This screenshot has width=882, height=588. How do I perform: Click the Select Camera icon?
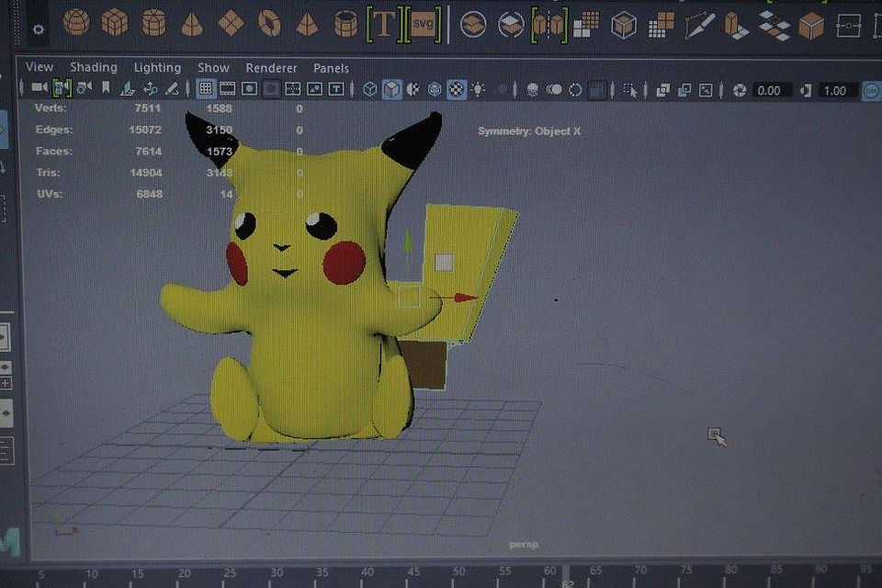(x=39, y=87)
